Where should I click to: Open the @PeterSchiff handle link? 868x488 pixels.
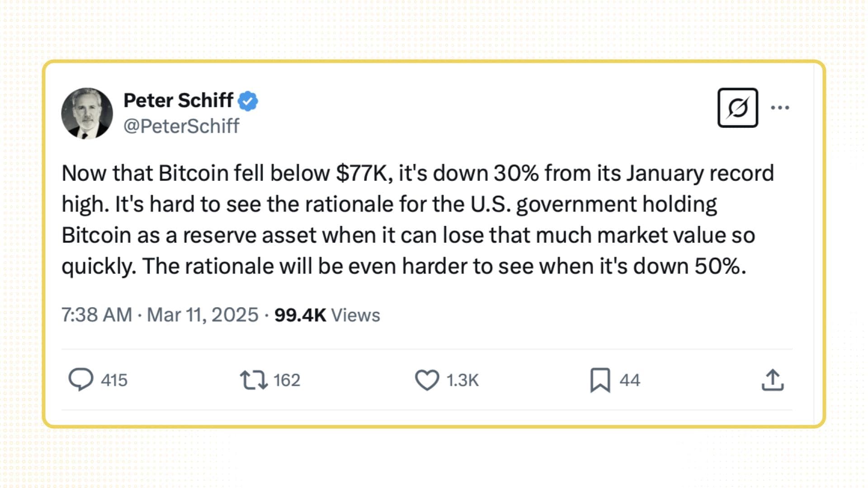point(181,126)
